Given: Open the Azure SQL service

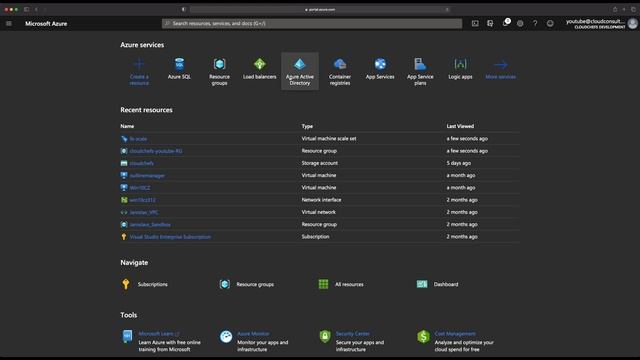Looking at the screenshot, I should point(179,69).
